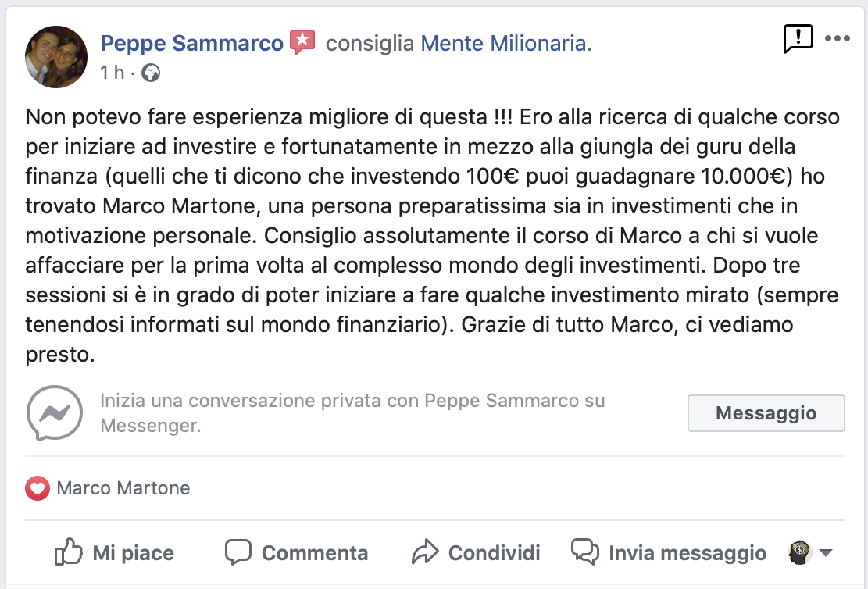Click the small page avatar near Invia messaggio
Image resolution: width=868 pixels, height=589 pixels.
[x=799, y=552]
